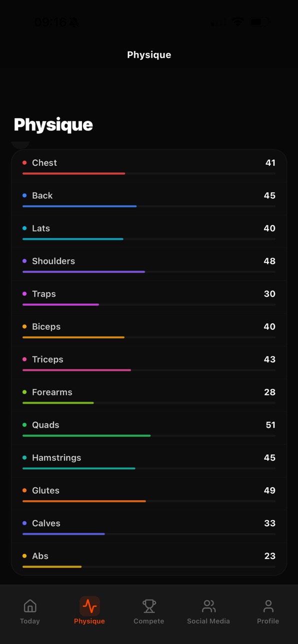Screen dimensions: 298x644
Task: Select the Abs label
Action: (40, 556)
